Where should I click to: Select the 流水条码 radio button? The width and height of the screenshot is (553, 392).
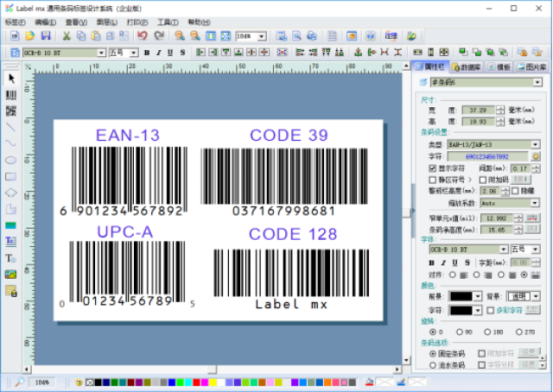point(433,365)
